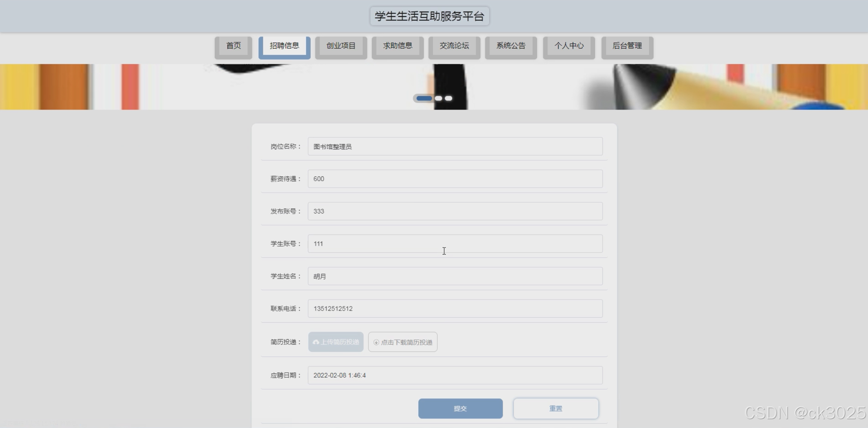Go to the 个人中心 tab
868x428 pixels.
(569, 46)
